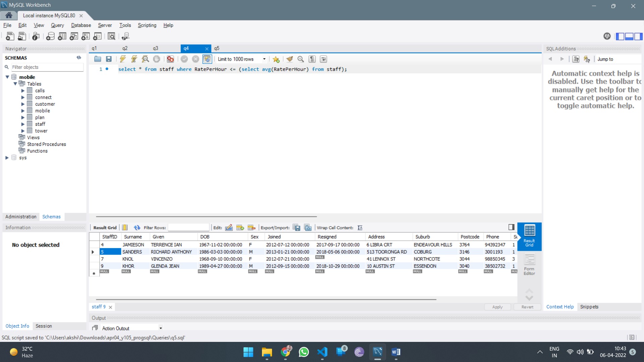
Task: Click the Apply button
Action: click(497, 307)
